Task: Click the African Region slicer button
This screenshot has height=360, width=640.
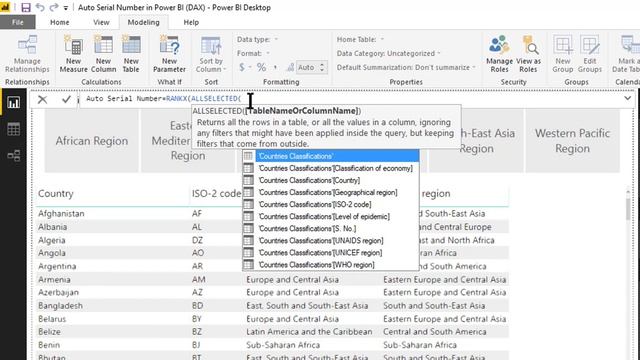Action: (92, 141)
